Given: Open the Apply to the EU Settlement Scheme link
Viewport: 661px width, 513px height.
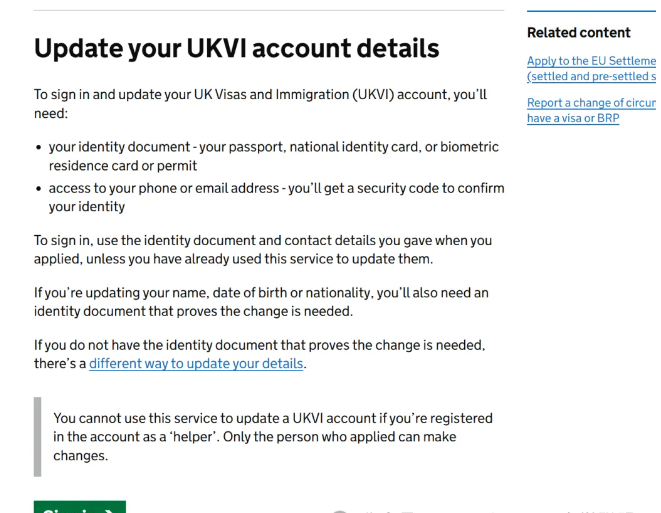Looking at the screenshot, I should click(591, 61).
